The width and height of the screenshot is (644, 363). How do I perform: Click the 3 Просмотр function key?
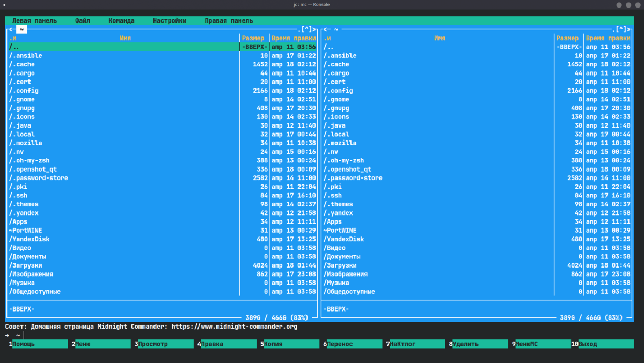click(x=164, y=344)
